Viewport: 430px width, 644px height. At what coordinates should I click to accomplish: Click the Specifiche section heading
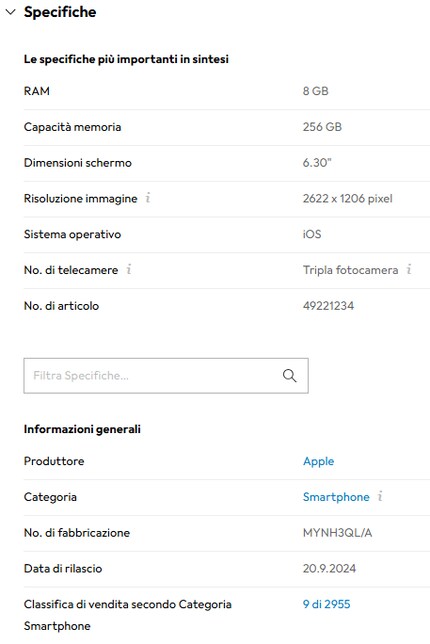coord(60,12)
